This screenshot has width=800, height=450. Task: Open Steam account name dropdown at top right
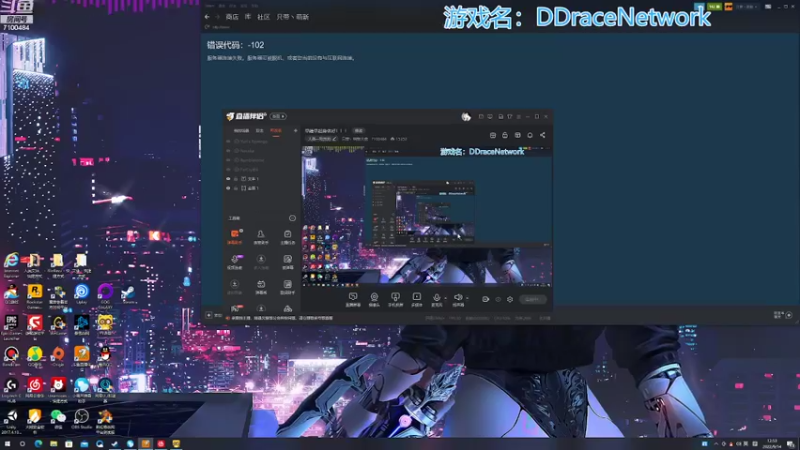tap(746, 7)
